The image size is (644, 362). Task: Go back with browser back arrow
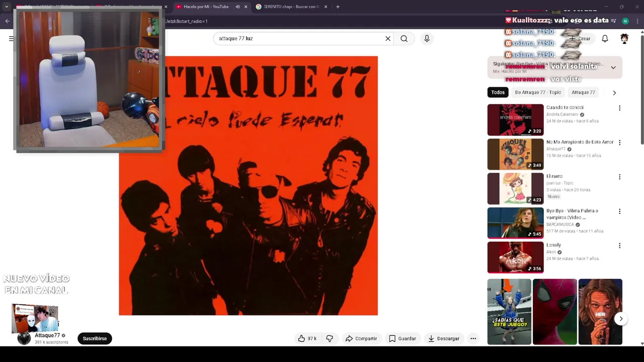click(7, 21)
